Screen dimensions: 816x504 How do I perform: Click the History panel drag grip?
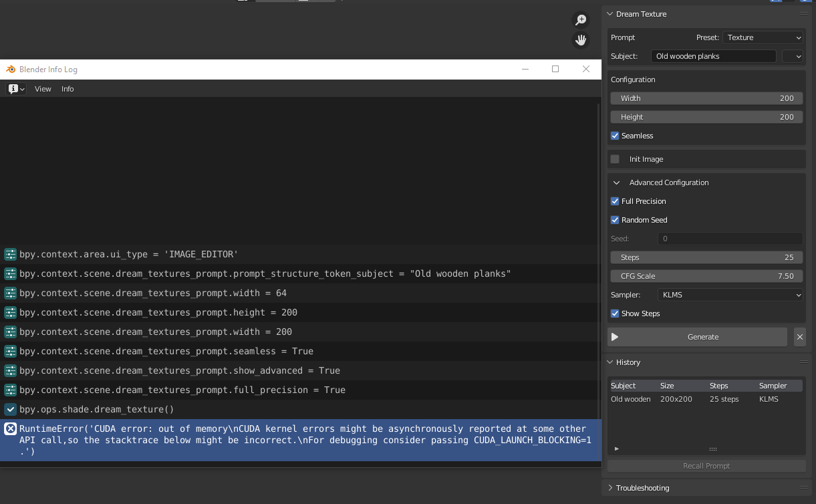(x=804, y=362)
